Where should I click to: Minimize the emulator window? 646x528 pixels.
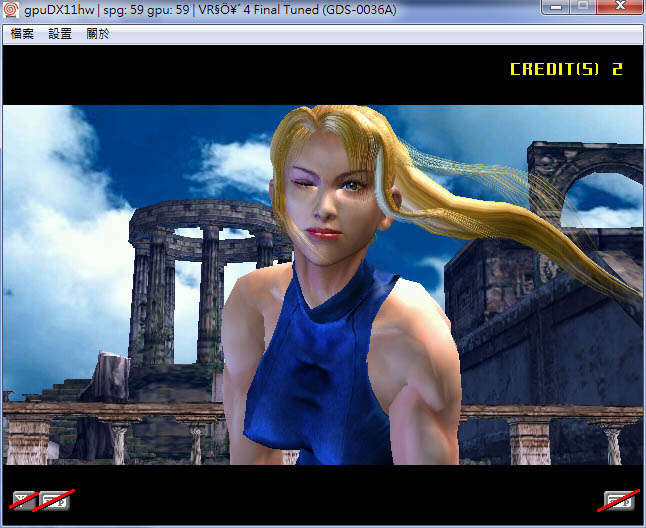[x=556, y=6]
